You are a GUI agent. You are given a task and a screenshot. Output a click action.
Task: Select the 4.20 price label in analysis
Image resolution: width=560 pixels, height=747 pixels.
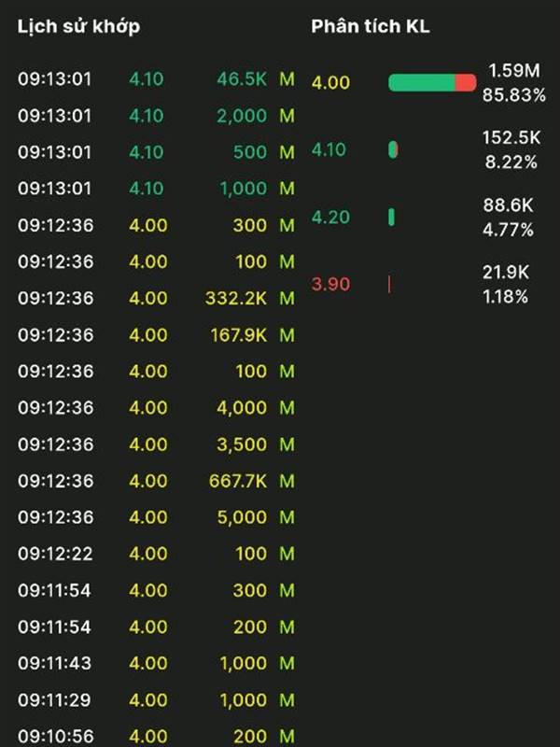click(x=331, y=218)
